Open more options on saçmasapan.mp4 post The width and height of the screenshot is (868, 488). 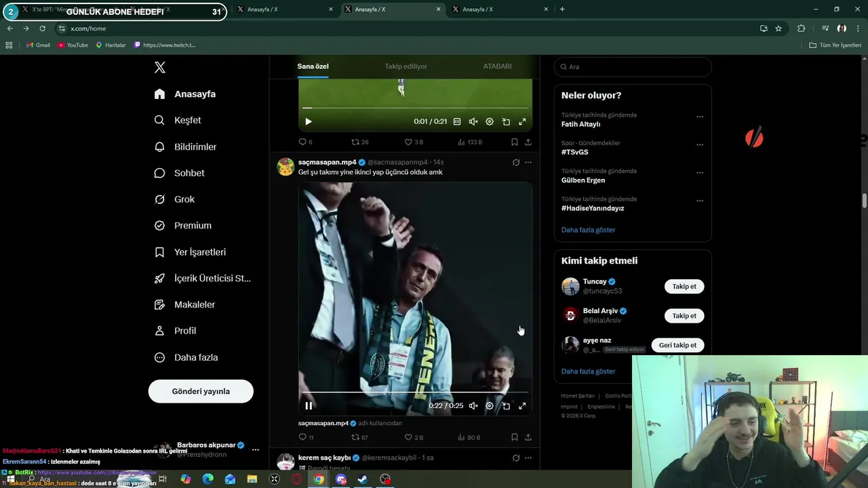(x=528, y=163)
